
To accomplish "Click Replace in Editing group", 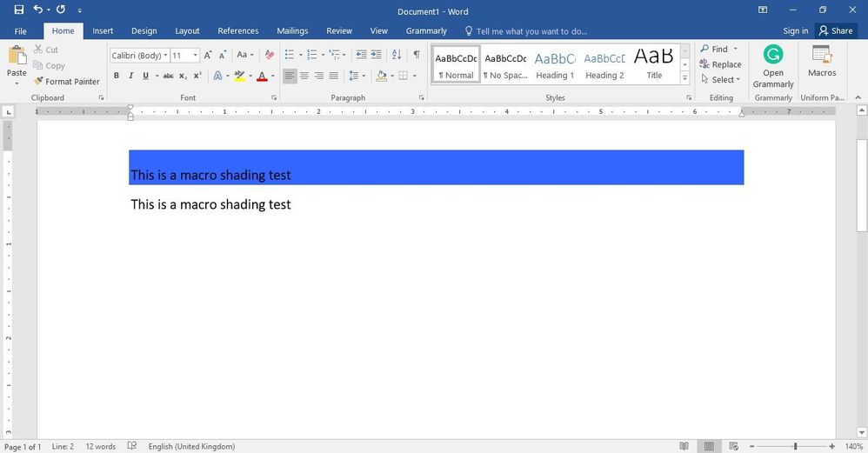I will click(x=719, y=64).
